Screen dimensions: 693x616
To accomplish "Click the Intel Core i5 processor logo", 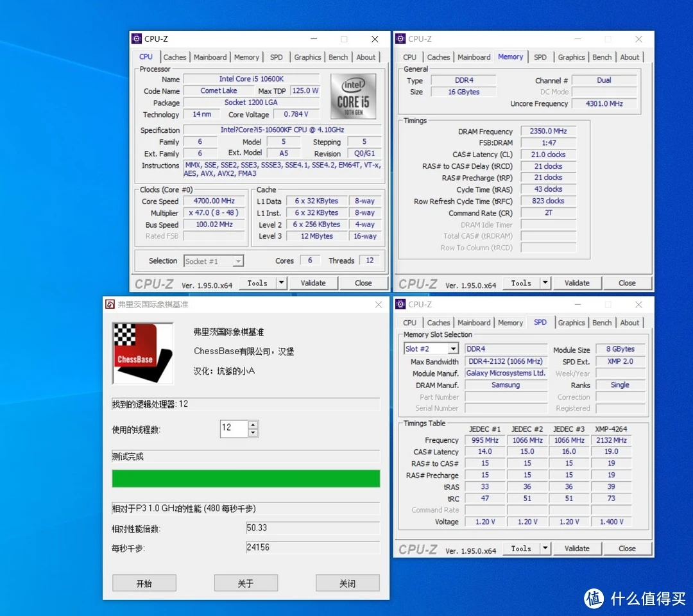I will (353, 96).
